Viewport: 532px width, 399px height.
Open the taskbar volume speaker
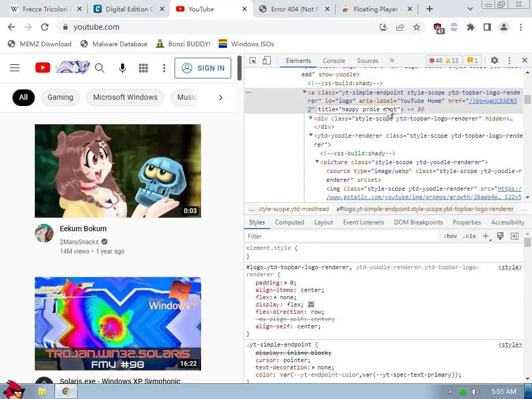(475, 392)
